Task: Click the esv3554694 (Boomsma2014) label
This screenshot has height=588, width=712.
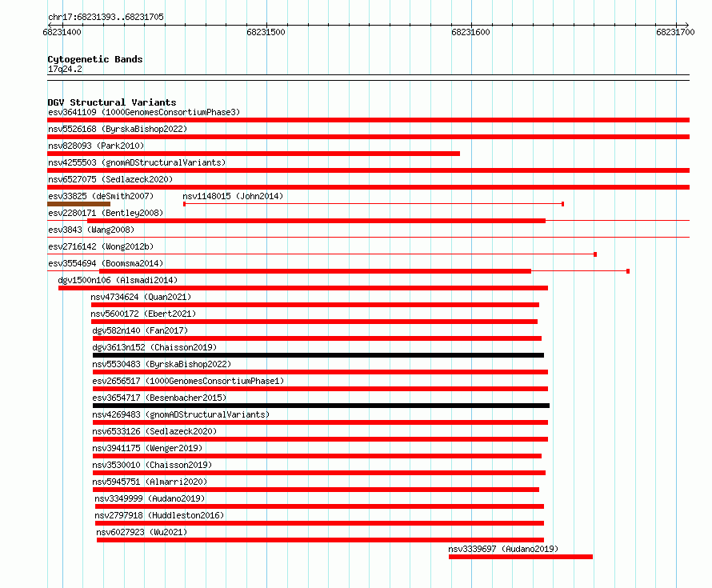Action: pos(106,263)
